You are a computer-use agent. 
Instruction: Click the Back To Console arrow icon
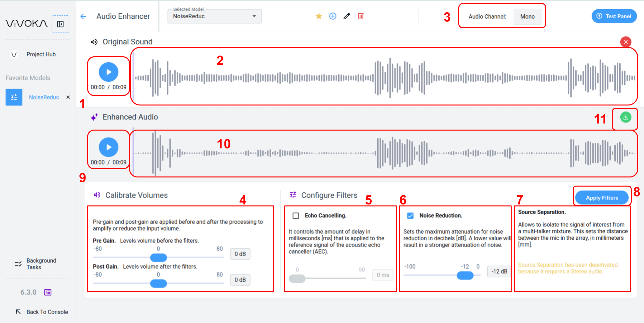[18, 312]
